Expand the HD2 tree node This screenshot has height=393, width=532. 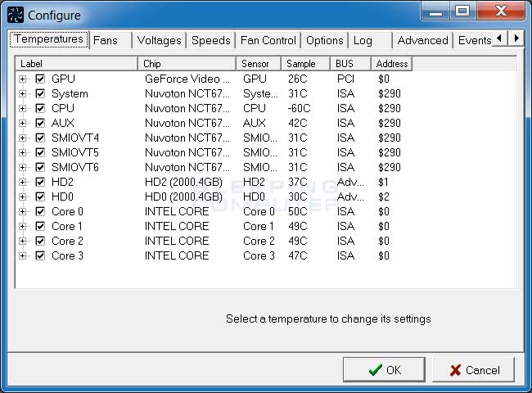pyautogui.click(x=23, y=183)
